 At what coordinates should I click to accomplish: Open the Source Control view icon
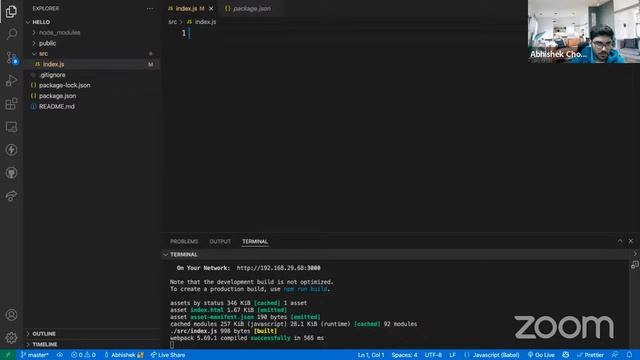point(11,58)
